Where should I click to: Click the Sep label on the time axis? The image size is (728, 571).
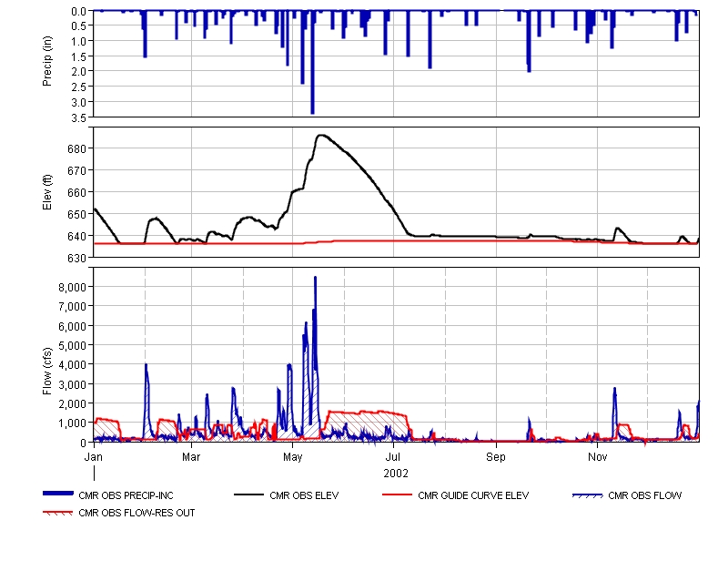click(495, 455)
